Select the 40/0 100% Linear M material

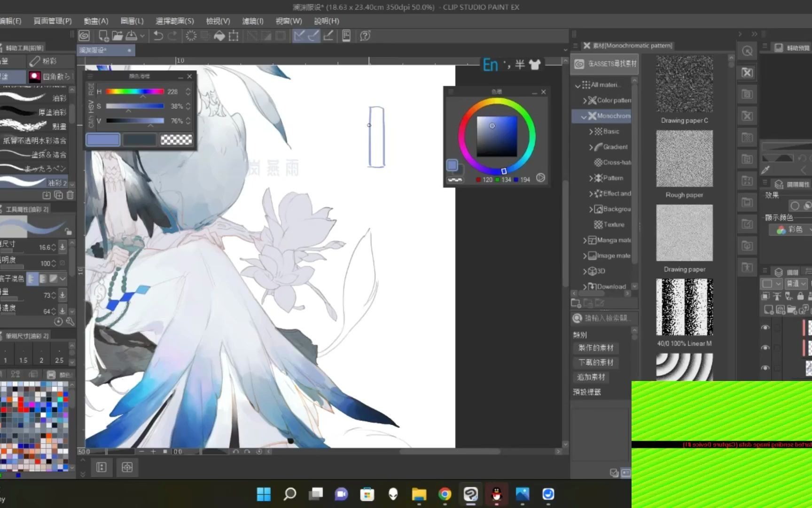coord(685,307)
